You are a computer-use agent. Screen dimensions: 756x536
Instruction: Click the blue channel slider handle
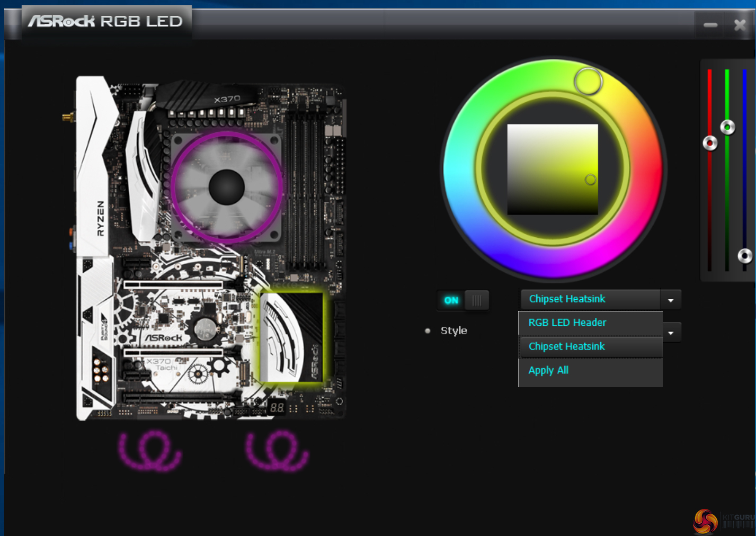[745, 256]
